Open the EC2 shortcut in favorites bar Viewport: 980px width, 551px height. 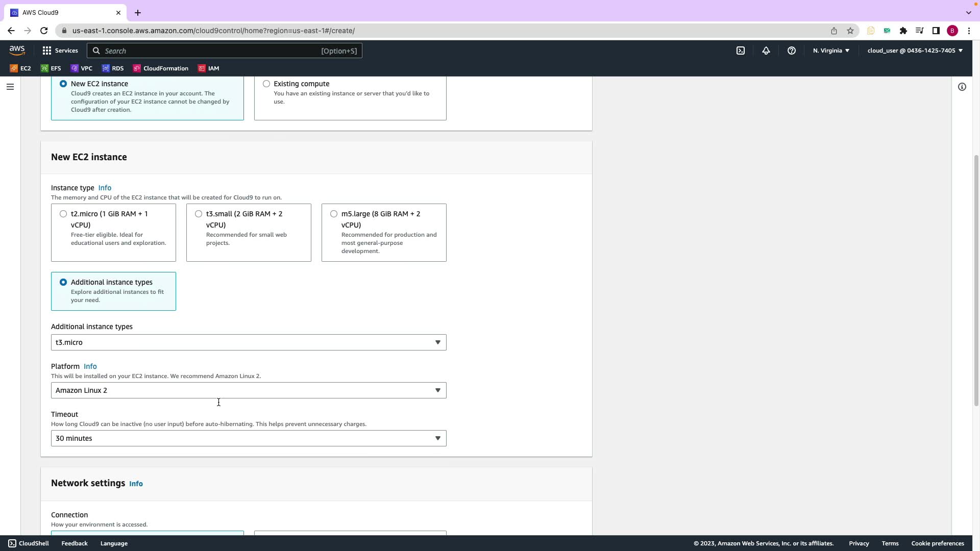click(20, 68)
